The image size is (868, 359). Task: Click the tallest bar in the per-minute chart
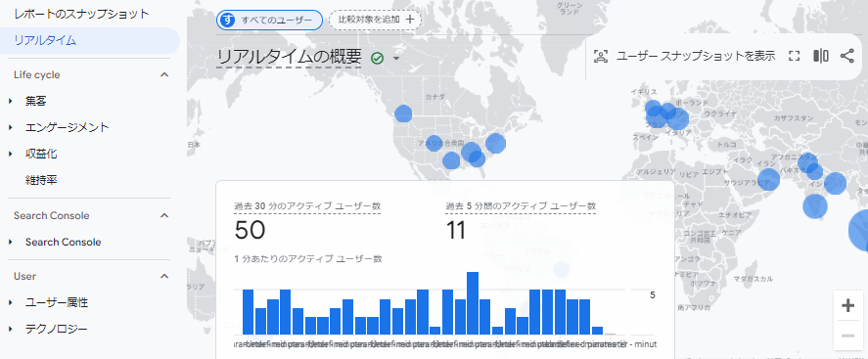(473, 303)
